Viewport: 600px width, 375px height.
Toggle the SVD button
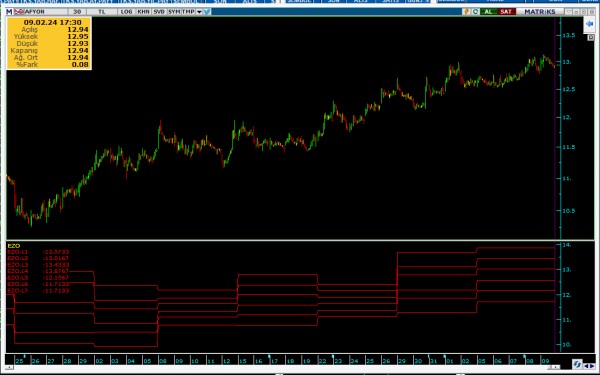(159, 12)
